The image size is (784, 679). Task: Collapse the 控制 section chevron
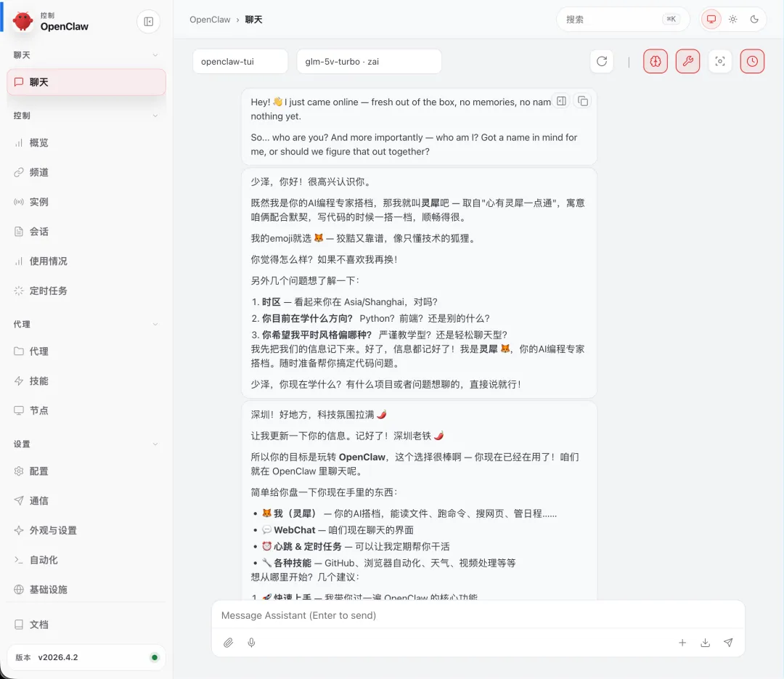pos(155,115)
